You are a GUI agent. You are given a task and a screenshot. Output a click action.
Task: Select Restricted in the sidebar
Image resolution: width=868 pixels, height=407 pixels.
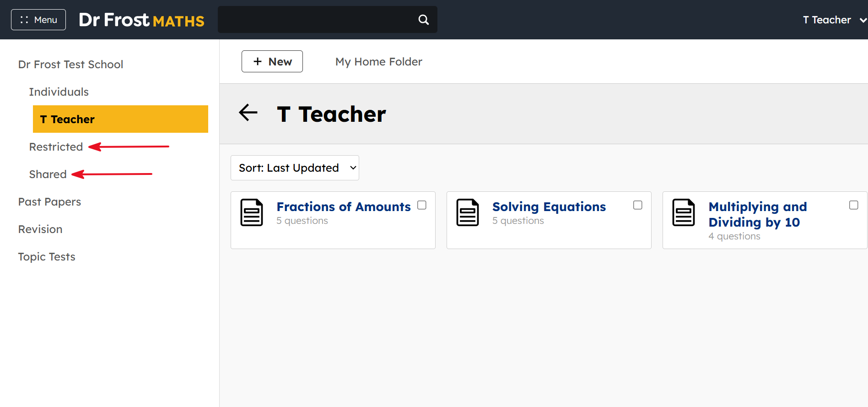click(56, 147)
